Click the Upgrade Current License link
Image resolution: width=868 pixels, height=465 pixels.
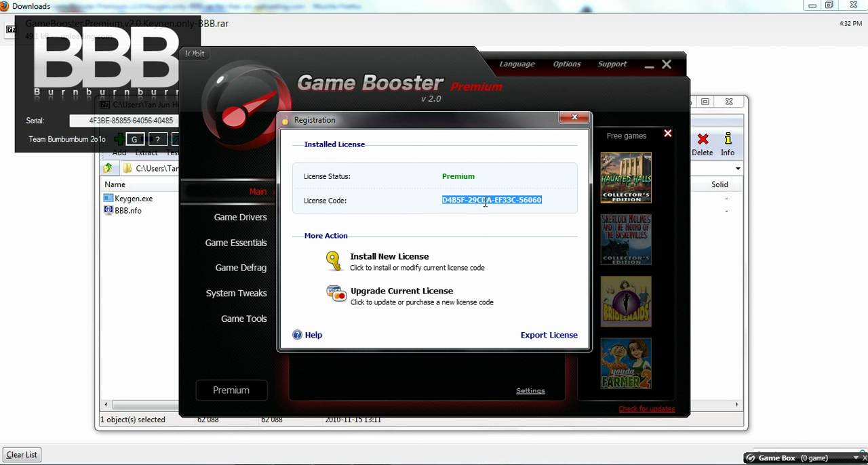click(x=401, y=291)
